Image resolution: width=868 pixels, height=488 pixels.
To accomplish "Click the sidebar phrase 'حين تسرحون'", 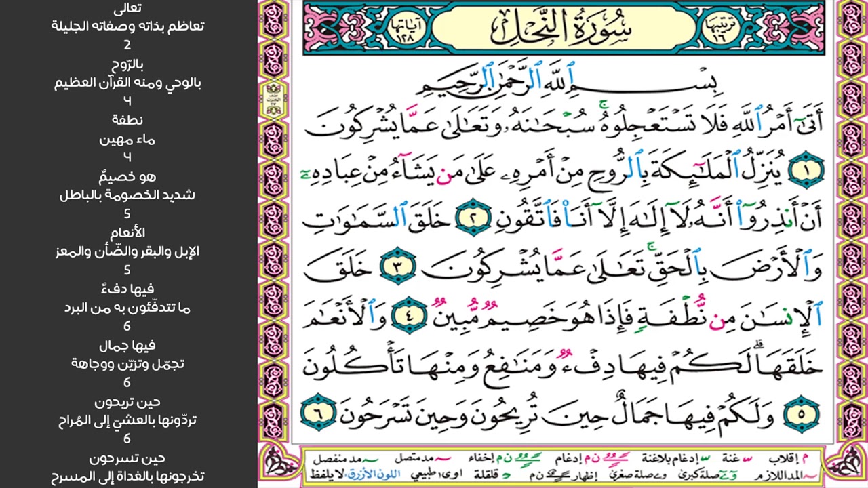I will click(x=127, y=458).
